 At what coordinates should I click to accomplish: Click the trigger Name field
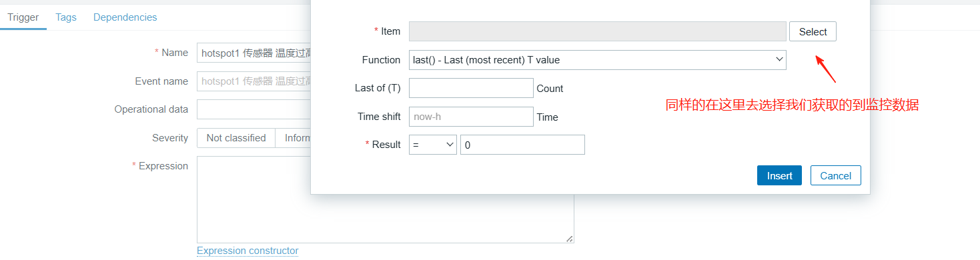(254, 53)
